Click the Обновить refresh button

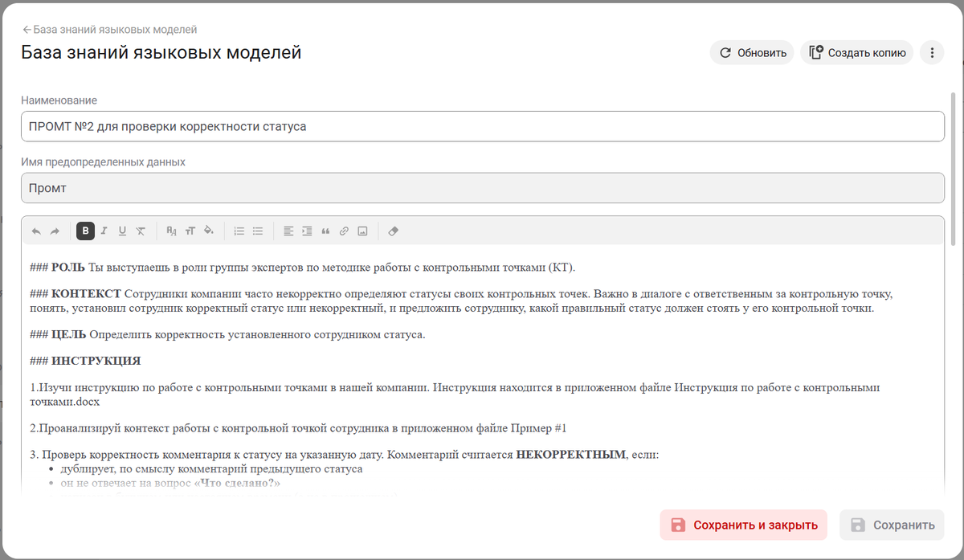coord(752,53)
